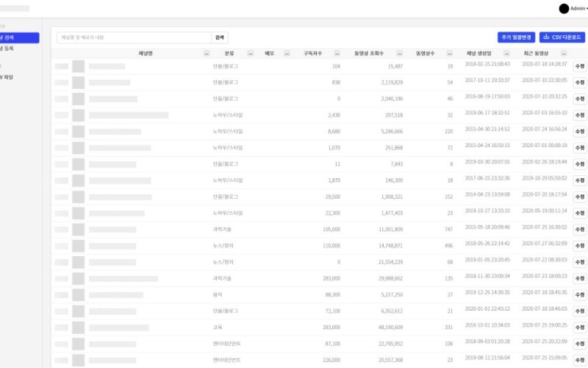Viewport: 588px width, 368px height.
Task: Click the 주기 일괄변경 button
Action: tap(516, 38)
